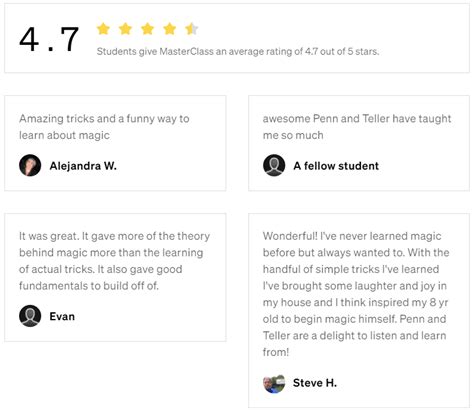Click the large 4.7 rating number
The image size is (474, 410).
point(49,39)
